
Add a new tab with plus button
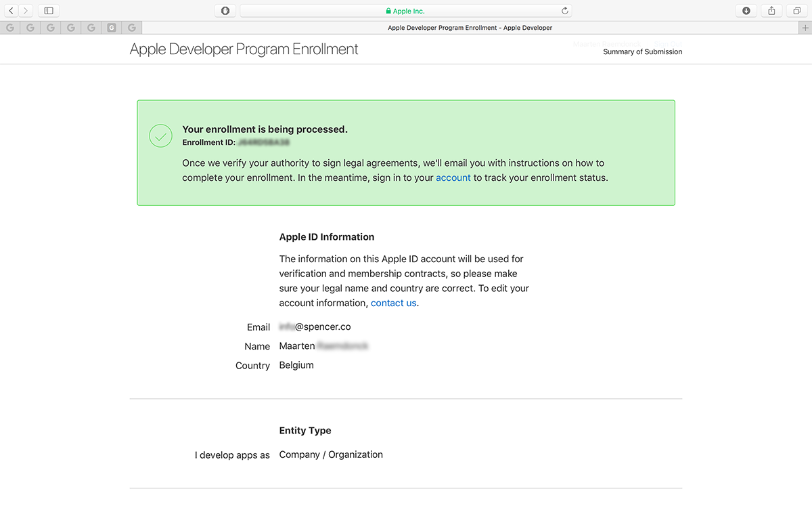805,28
